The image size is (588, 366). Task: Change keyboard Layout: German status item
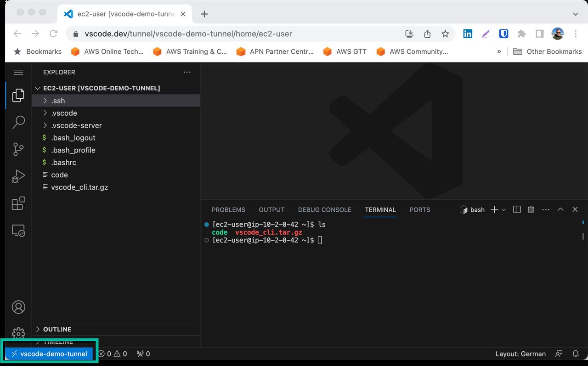tap(520, 354)
